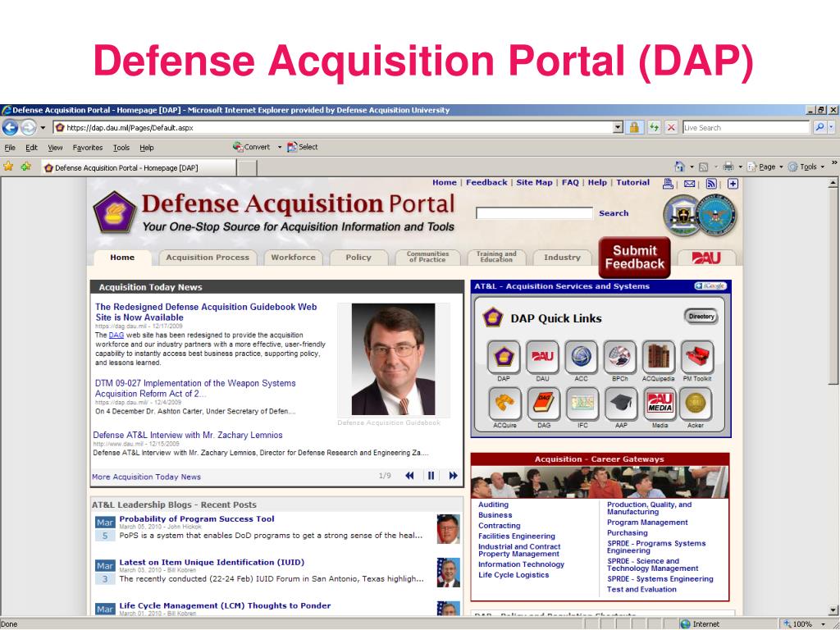Viewport: 840px width, 630px height.
Task: Click the browser Home house icon
Action: (x=680, y=167)
